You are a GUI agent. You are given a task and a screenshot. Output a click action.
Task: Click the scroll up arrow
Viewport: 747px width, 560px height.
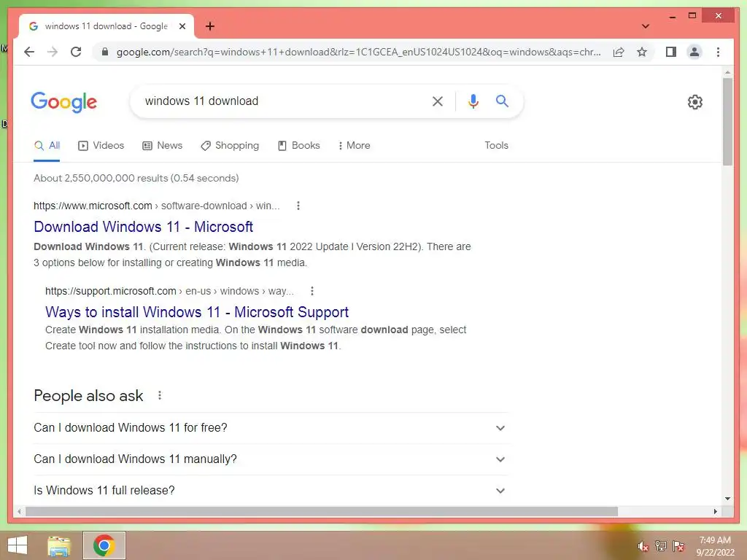click(727, 72)
